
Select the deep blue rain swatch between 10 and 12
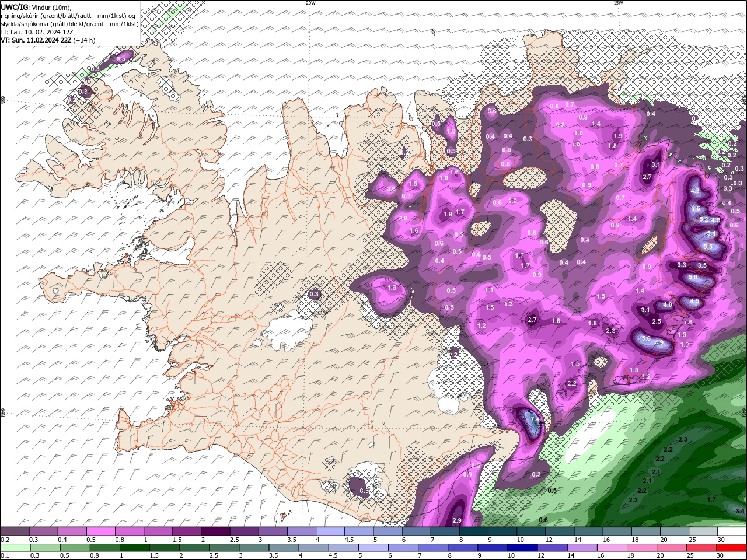coord(523,548)
